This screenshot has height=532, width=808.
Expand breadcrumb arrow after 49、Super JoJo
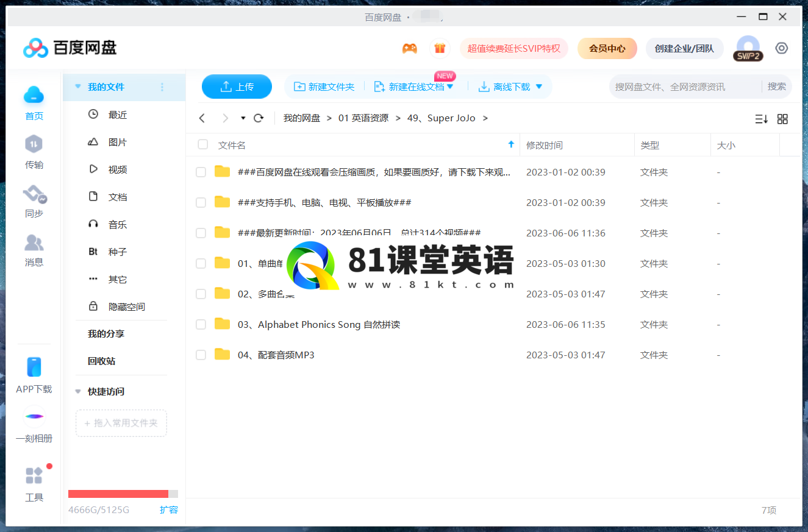(x=485, y=118)
